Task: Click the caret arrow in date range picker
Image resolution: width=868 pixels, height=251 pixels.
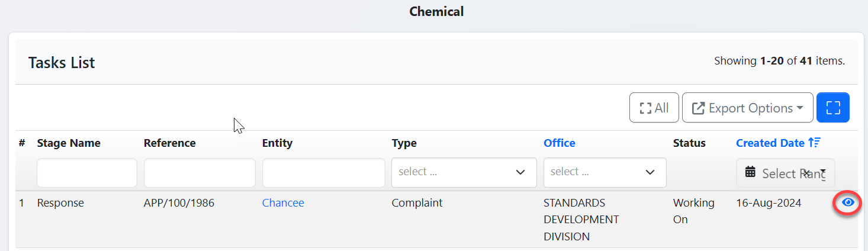Action: [x=823, y=171]
